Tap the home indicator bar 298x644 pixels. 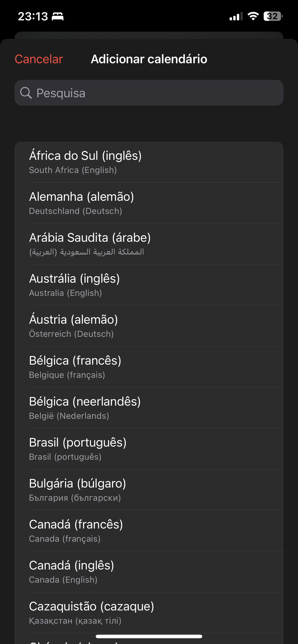149,636
